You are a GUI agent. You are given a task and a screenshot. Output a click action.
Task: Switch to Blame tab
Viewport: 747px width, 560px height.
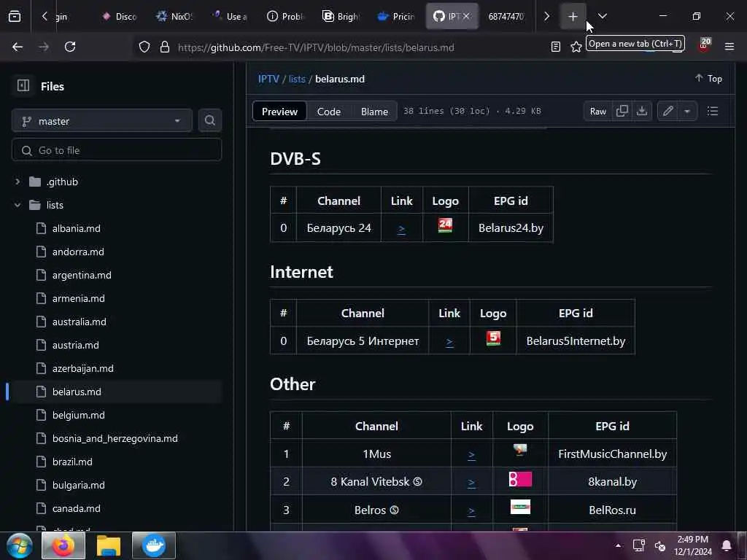374,112
